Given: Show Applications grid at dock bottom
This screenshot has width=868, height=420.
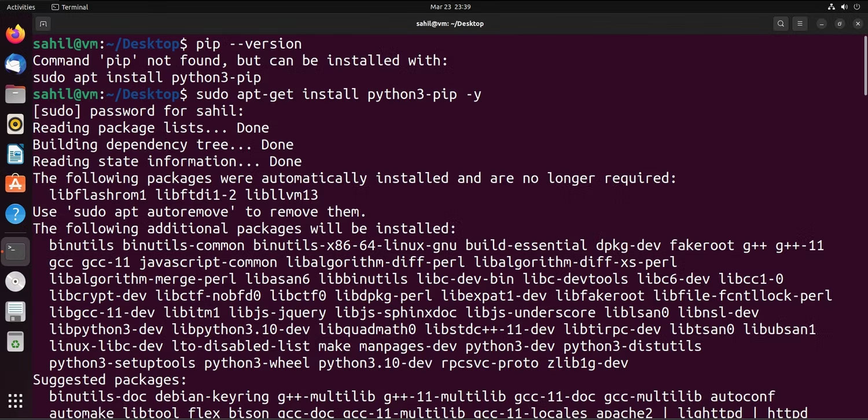Looking at the screenshot, I should 16,400.
